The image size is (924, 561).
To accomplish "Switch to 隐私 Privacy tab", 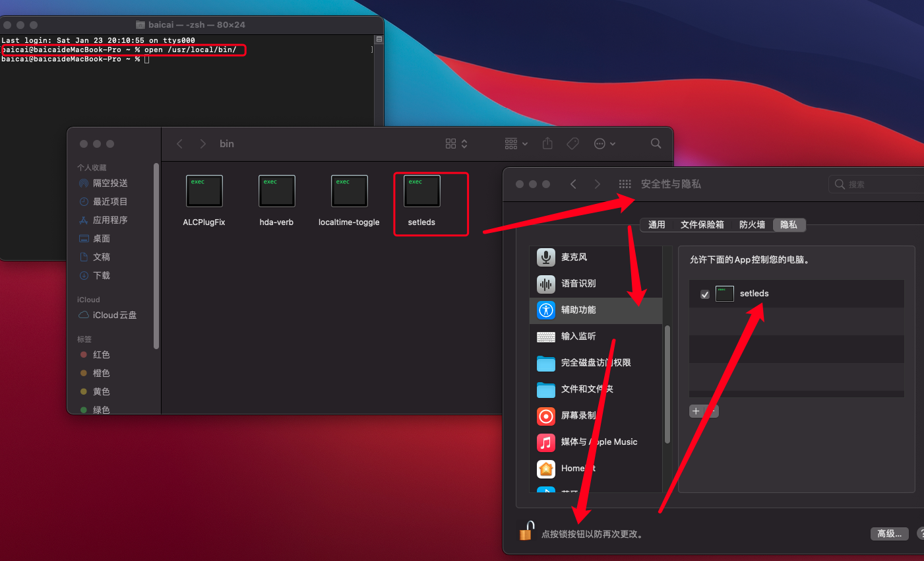I will 789,224.
